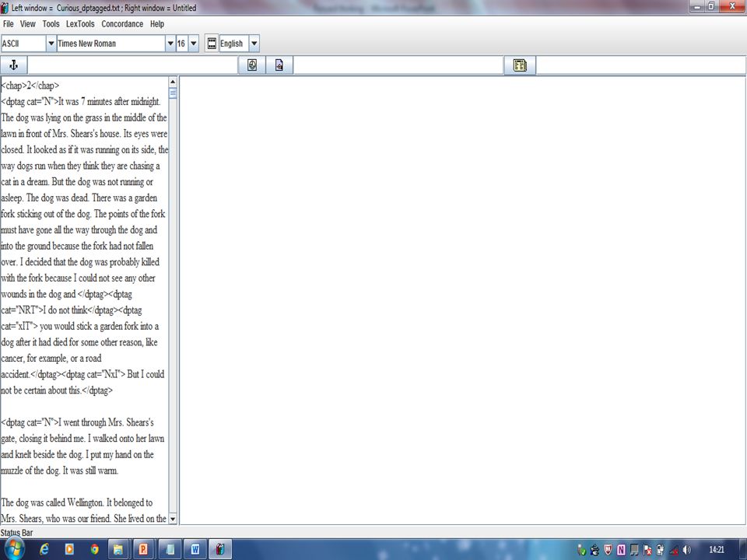Open the Concordance menu

tap(122, 24)
